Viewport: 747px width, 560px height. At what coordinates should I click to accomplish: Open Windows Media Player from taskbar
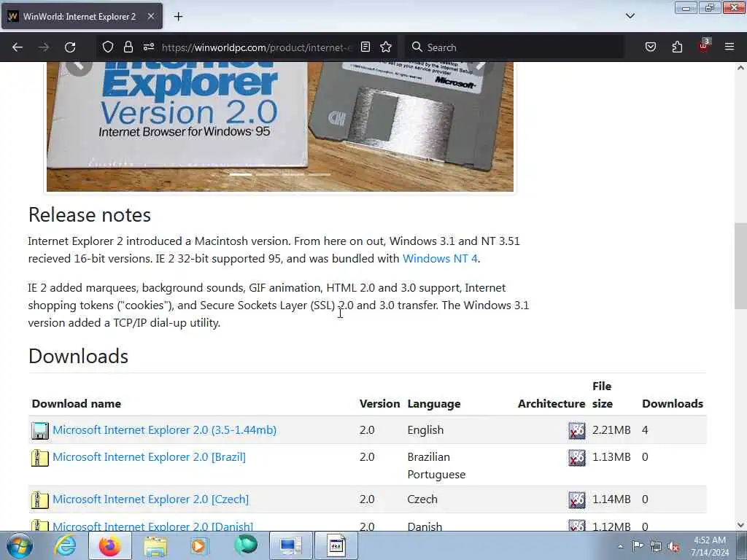(x=200, y=545)
